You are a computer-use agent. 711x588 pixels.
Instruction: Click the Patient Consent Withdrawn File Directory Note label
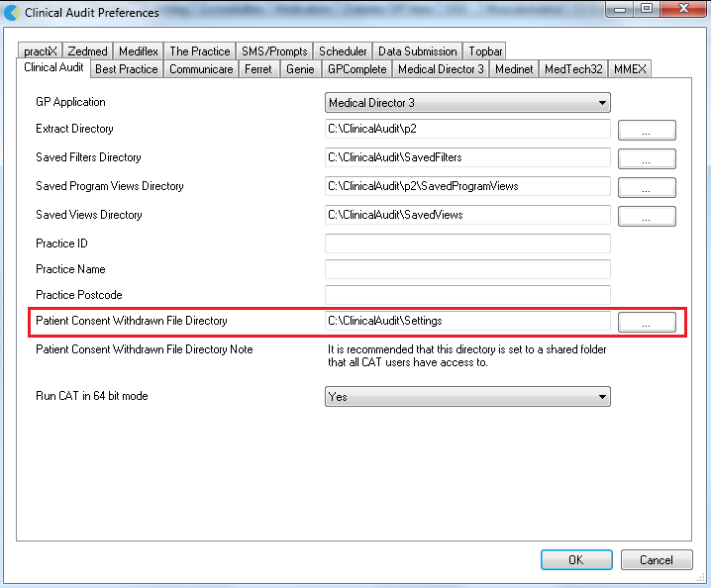tap(145, 349)
